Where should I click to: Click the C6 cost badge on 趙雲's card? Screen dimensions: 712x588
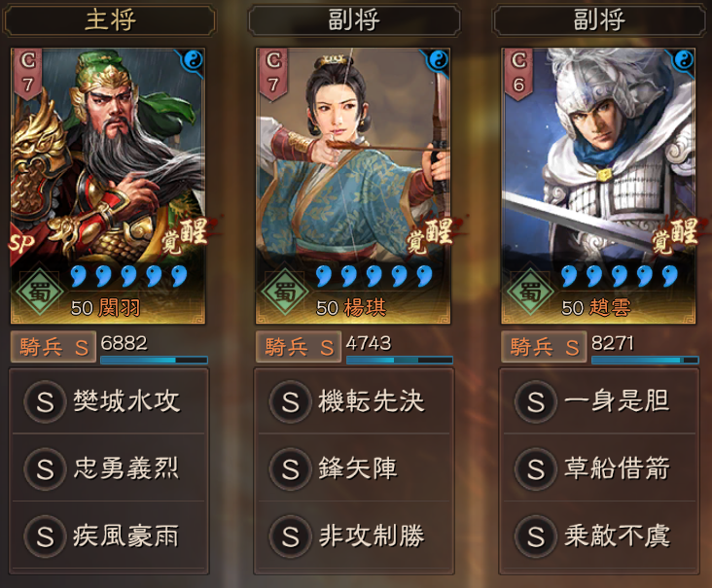[x=518, y=74]
